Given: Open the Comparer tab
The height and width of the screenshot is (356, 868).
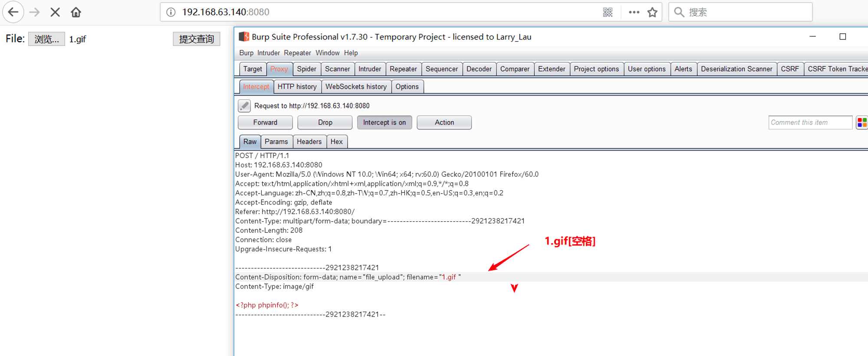Looking at the screenshot, I should 515,69.
